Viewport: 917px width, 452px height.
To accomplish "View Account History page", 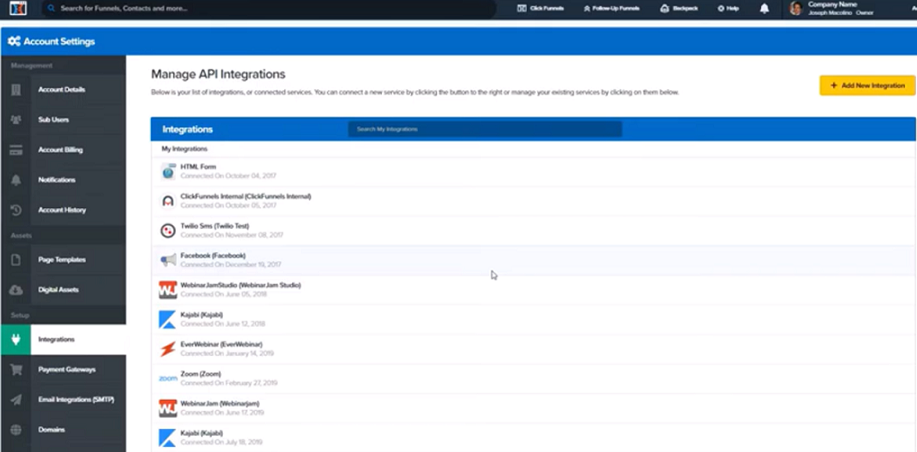I will (63, 210).
